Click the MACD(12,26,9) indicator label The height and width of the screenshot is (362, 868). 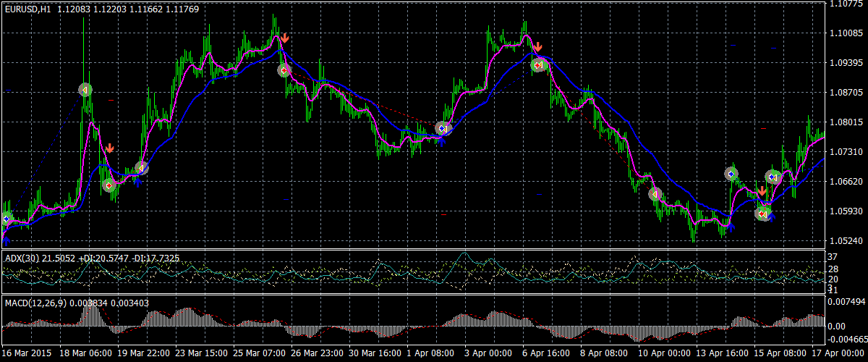tap(35, 302)
